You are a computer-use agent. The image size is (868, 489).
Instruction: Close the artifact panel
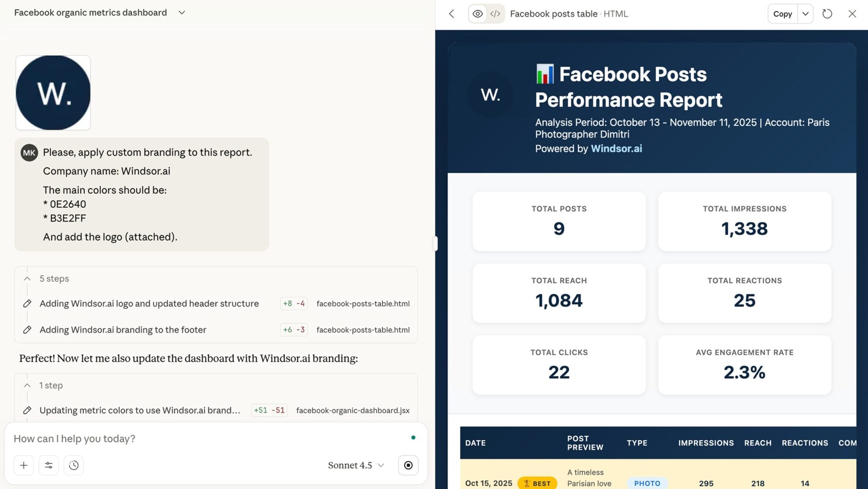pyautogui.click(x=852, y=14)
